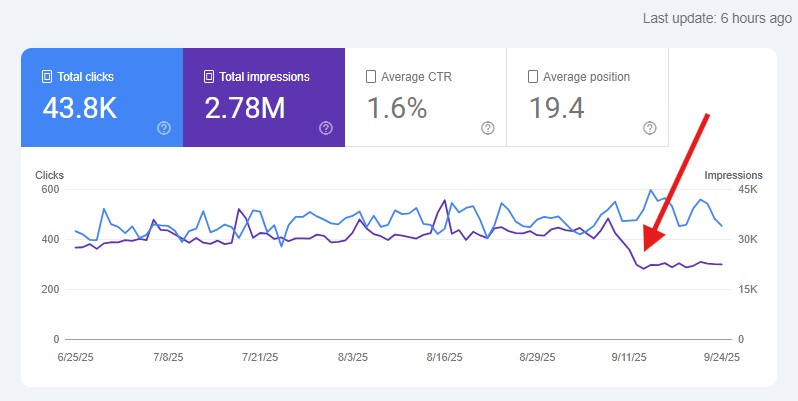Enable the Average CTR checkbox
The width and height of the screenshot is (798, 401).
[x=371, y=77]
